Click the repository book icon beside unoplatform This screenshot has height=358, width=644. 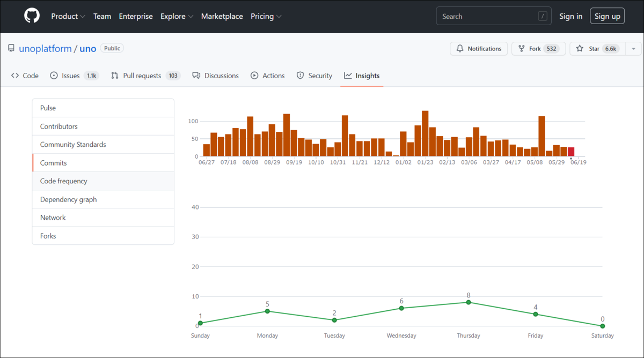point(11,48)
